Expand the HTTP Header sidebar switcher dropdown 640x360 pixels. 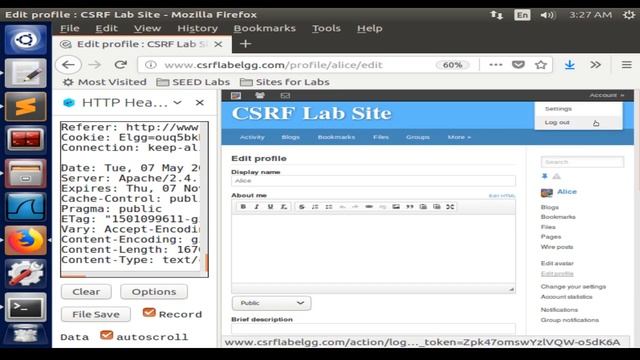pos(177,102)
